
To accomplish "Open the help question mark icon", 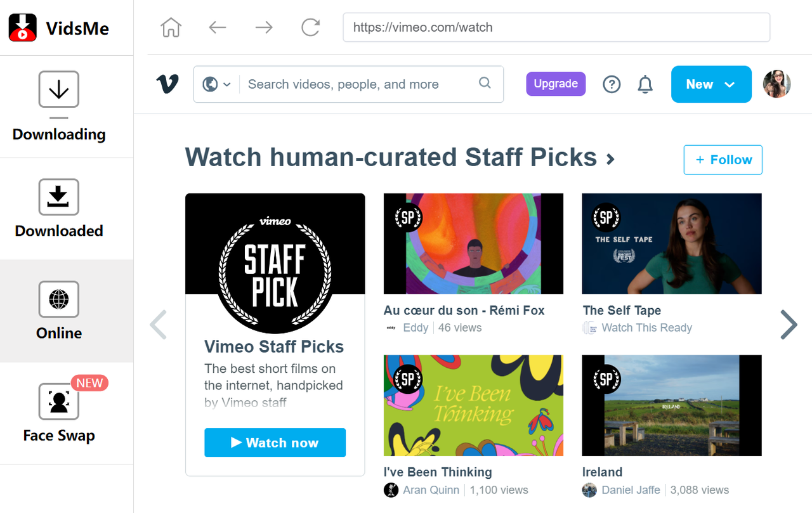I will pos(612,84).
